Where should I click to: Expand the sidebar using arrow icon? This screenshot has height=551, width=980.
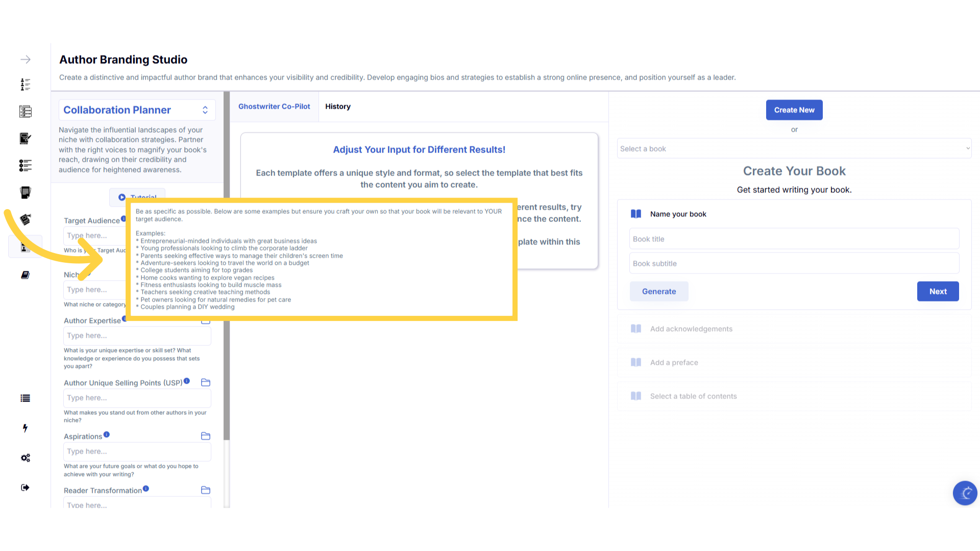[26, 60]
